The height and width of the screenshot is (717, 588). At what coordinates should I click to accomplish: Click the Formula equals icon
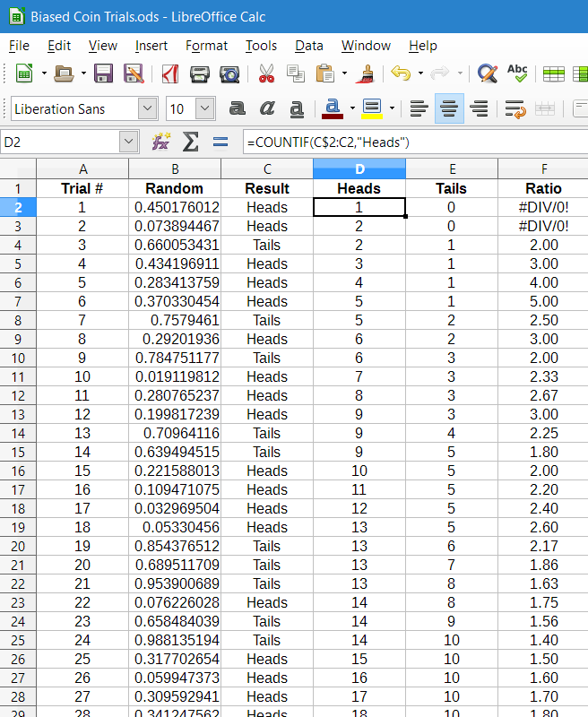point(220,143)
